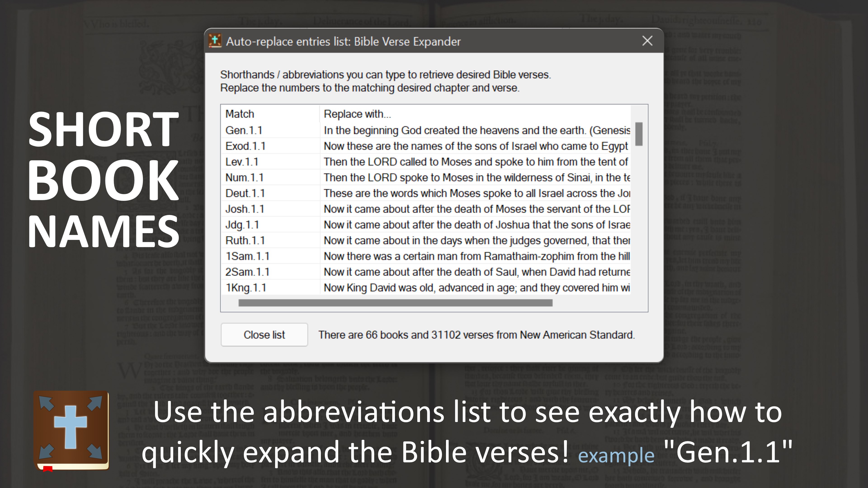This screenshot has width=868, height=488.
Task: Select the Lev.1.1 shorthand row
Action: [242, 162]
